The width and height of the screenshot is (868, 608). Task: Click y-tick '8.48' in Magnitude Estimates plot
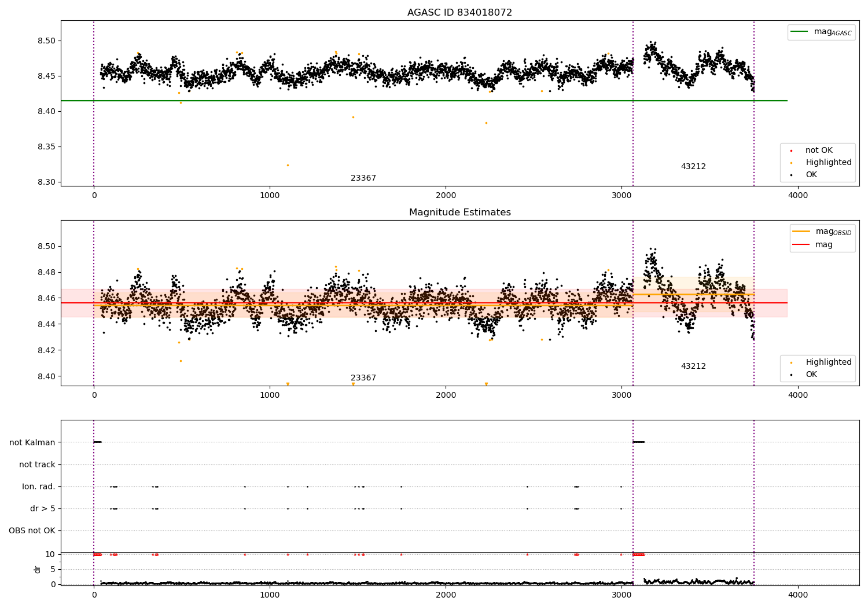(46, 272)
